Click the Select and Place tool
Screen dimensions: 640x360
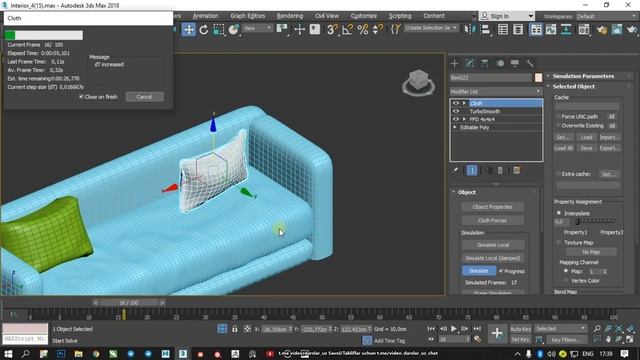tap(234, 29)
